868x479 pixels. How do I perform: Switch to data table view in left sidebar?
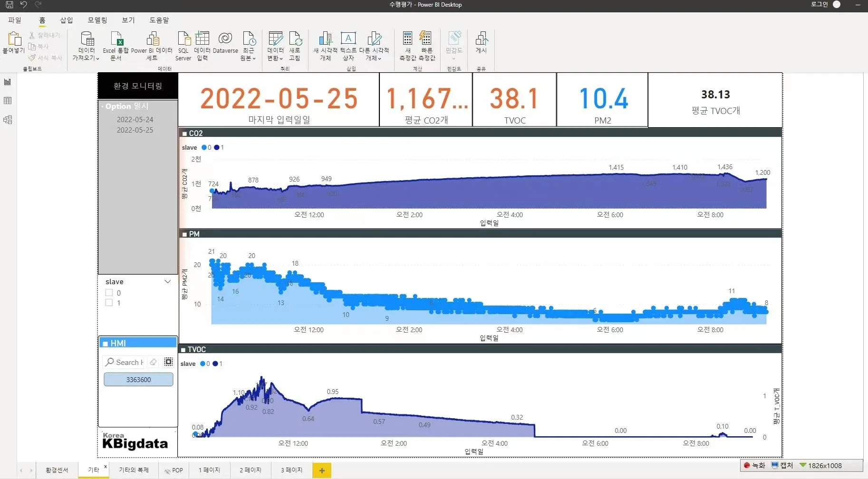(8, 101)
